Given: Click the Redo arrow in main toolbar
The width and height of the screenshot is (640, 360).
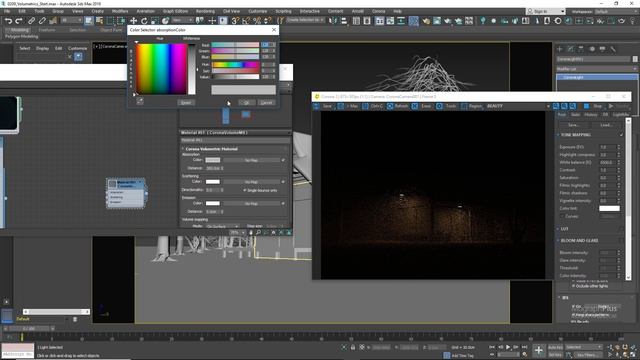Looking at the screenshot, I should pyautogui.click(x=19, y=20).
